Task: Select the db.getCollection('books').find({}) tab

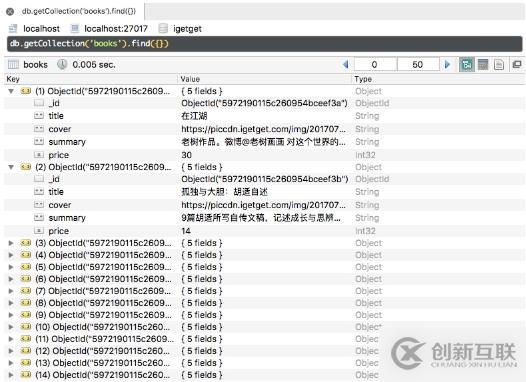Action: (79, 11)
